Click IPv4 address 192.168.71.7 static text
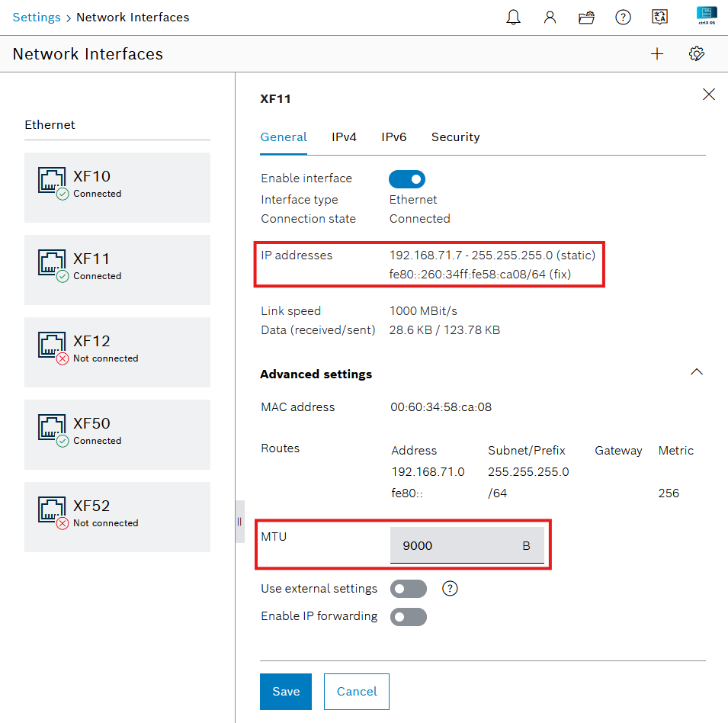Image resolution: width=728 pixels, height=723 pixels. pyautogui.click(x=492, y=255)
